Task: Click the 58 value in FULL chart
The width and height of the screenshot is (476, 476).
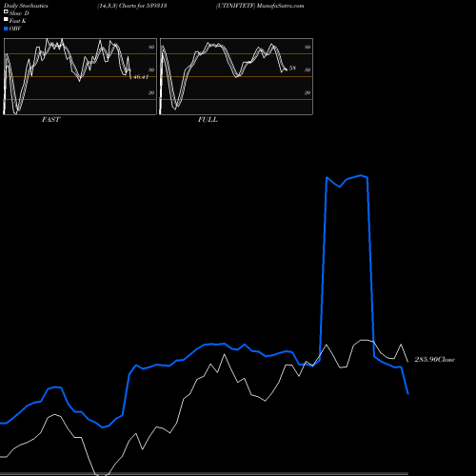Action: [x=292, y=68]
